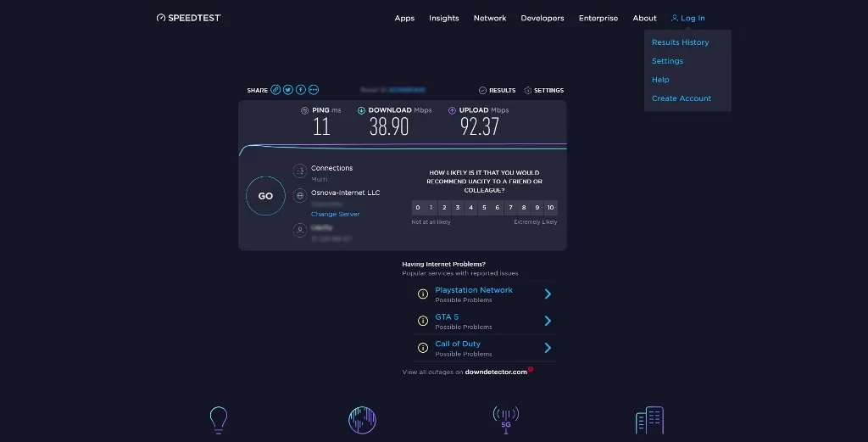Screen dimensions: 868x442
Task: Open Results History from account menu
Action: 680,42
